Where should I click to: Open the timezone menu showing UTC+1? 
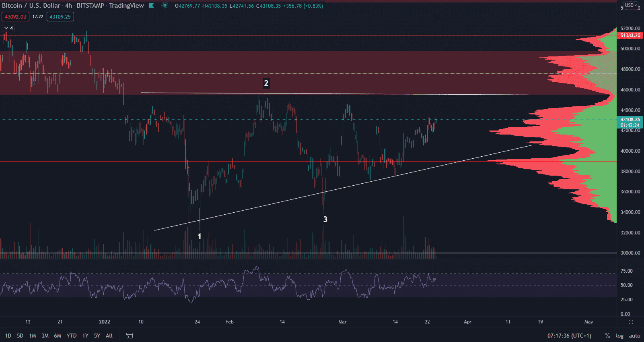(x=569, y=336)
